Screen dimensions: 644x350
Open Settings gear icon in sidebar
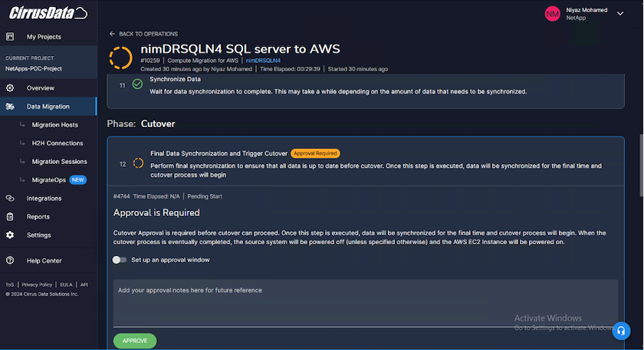10,235
